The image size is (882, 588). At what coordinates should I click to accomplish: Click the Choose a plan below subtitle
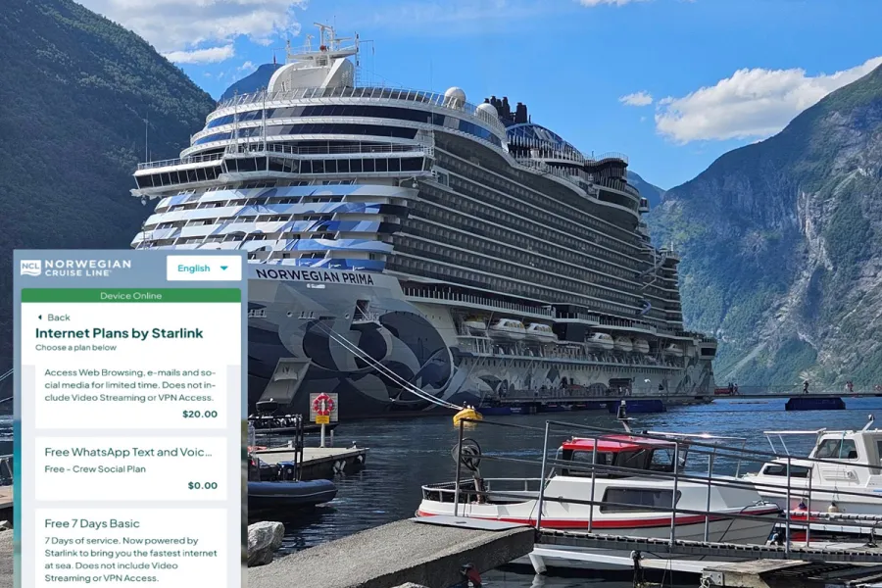[75, 348]
